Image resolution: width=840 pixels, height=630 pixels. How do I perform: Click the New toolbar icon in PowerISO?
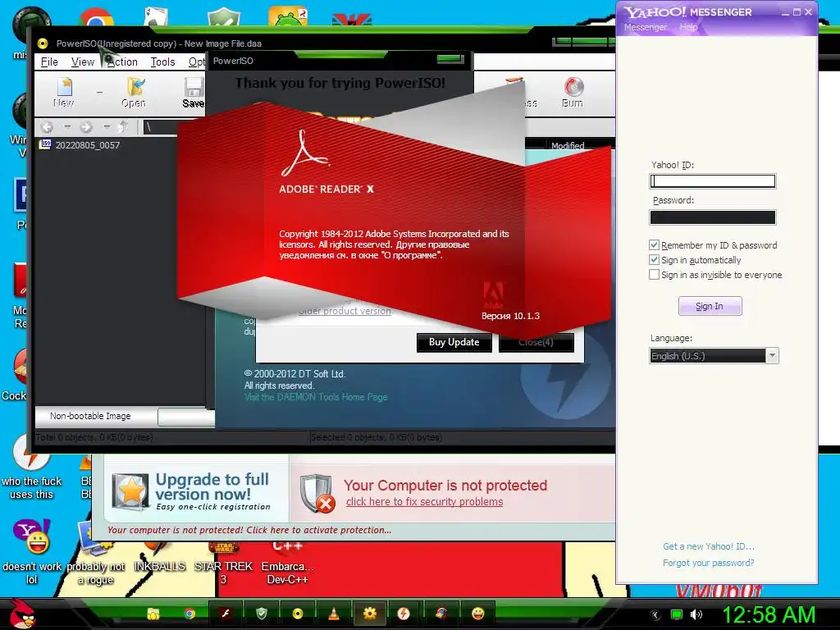pos(64,92)
